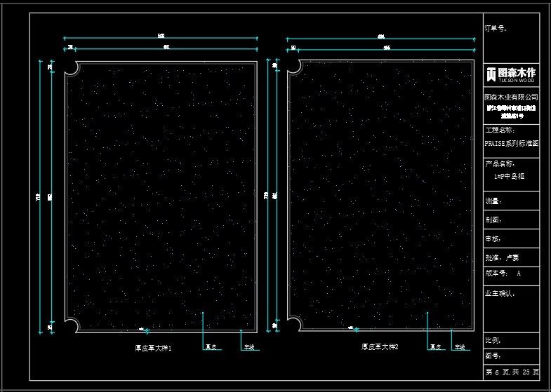Screen dimensions: 551x392
Task: Select the 厚皮革大样2 drawing title
Action: tap(380, 347)
